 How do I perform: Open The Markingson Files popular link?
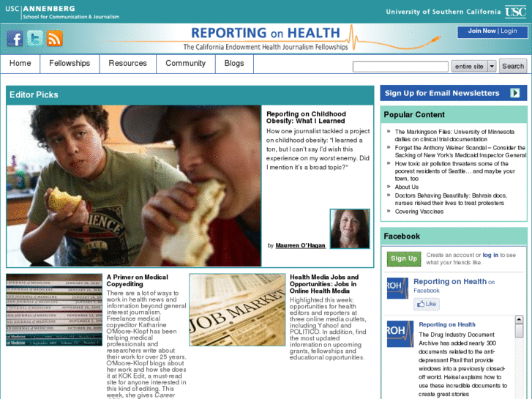pyautogui.click(x=454, y=135)
